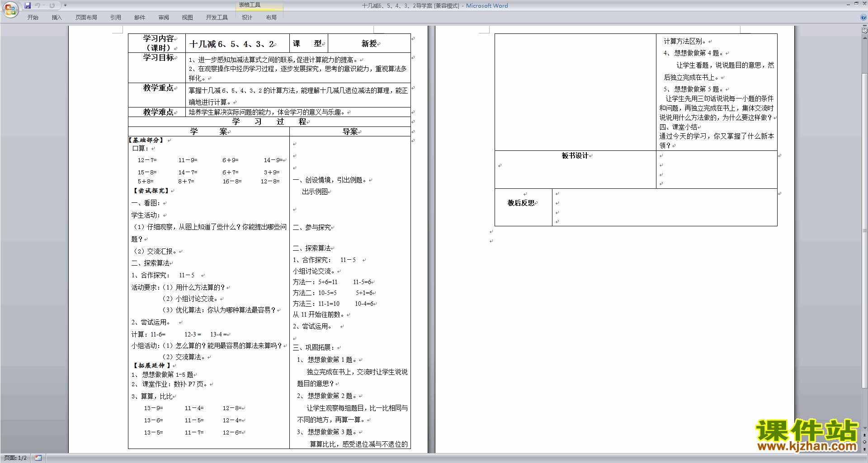The image size is (868, 463).
Task: Open Customize Quick Access Toolbar dropdown
Action: click(x=65, y=5)
